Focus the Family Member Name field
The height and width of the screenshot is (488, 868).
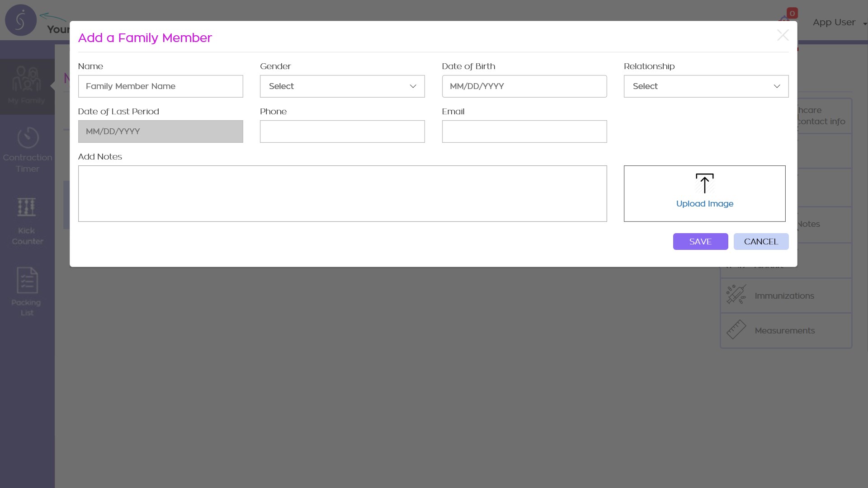(160, 86)
